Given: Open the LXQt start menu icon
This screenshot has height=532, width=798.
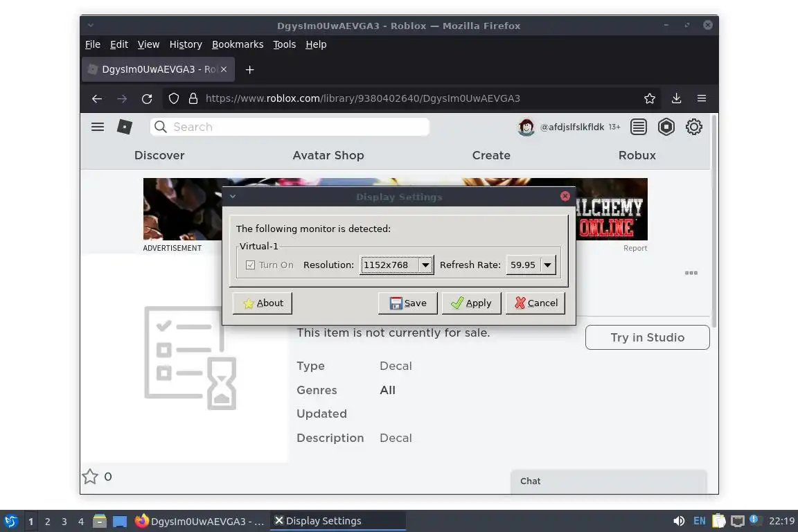Looking at the screenshot, I should pos(10,522).
